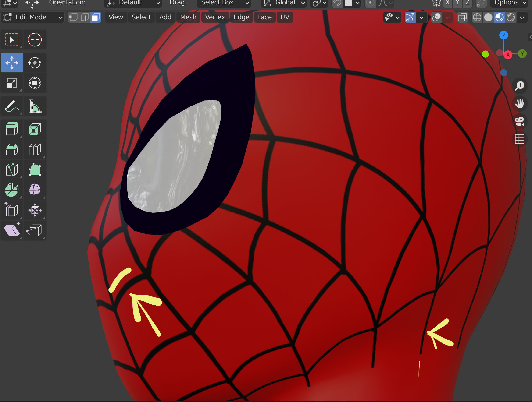532x402 pixels.
Task: Activate the Rotate tool
Action: coord(35,63)
